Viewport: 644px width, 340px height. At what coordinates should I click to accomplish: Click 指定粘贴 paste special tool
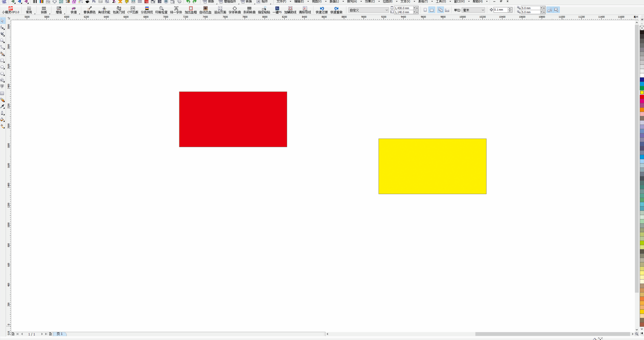(x=264, y=10)
